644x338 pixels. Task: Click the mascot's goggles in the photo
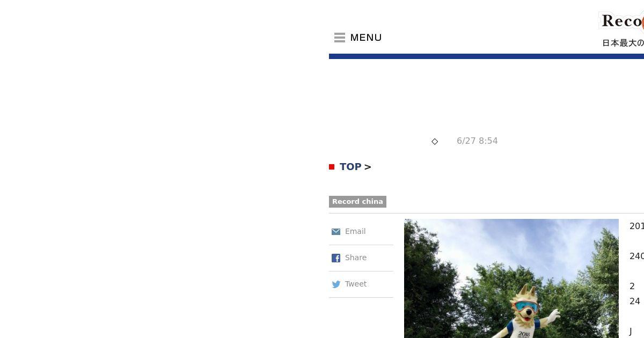[x=526, y=307]
